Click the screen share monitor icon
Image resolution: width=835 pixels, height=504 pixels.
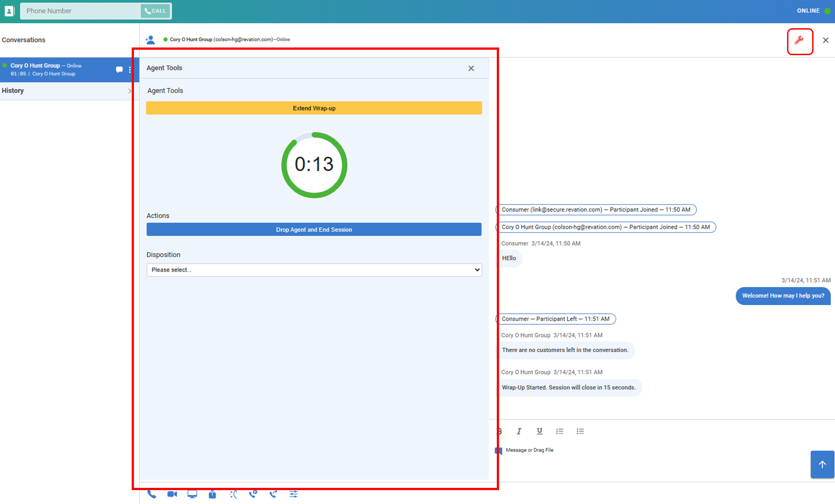(192, 494)
